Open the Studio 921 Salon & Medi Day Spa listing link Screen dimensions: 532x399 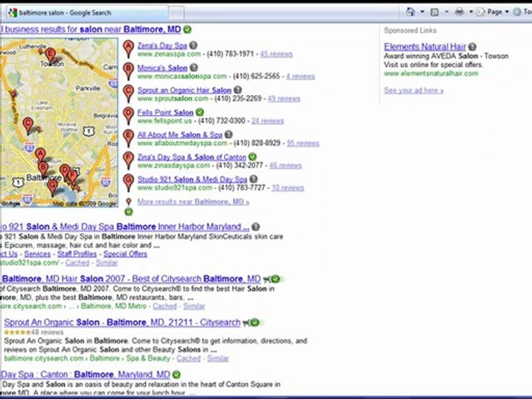click(192, 179)
